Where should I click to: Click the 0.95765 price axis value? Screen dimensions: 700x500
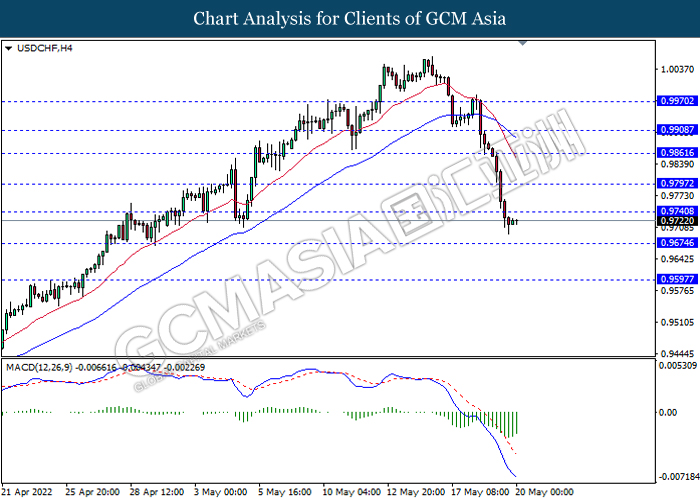coord(677,291)
